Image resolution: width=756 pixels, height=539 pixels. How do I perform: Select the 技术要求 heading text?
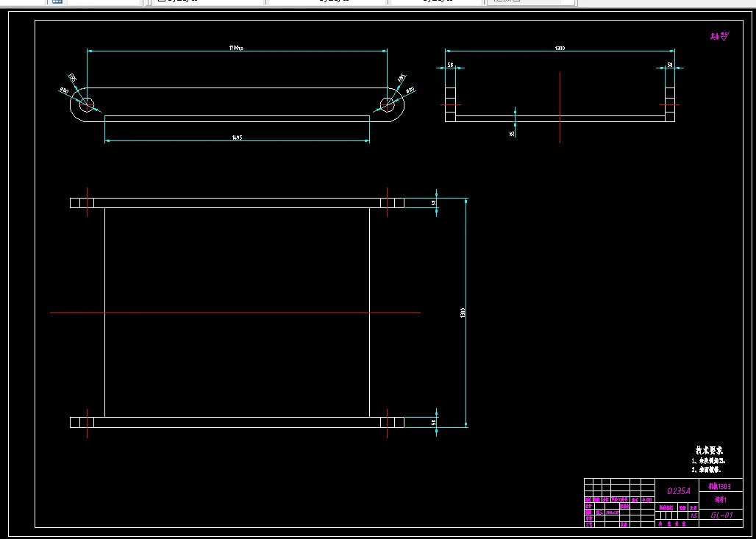(709, 450)
